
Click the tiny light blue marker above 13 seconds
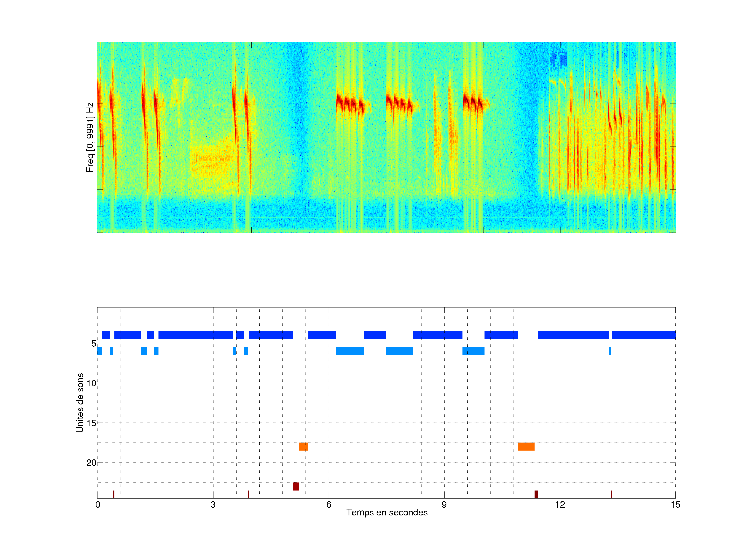tap(610, 351)
